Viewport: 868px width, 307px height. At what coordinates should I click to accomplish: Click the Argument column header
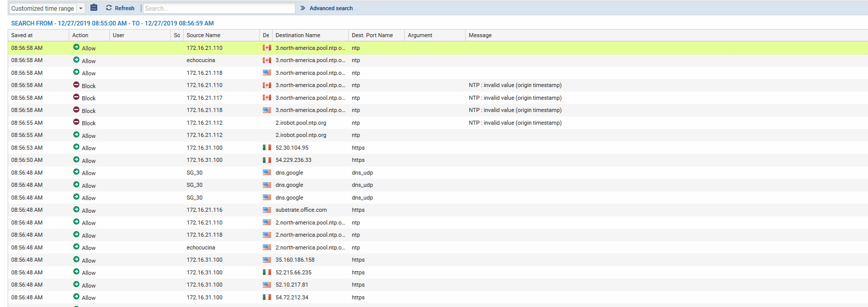[x=435, y=35]
